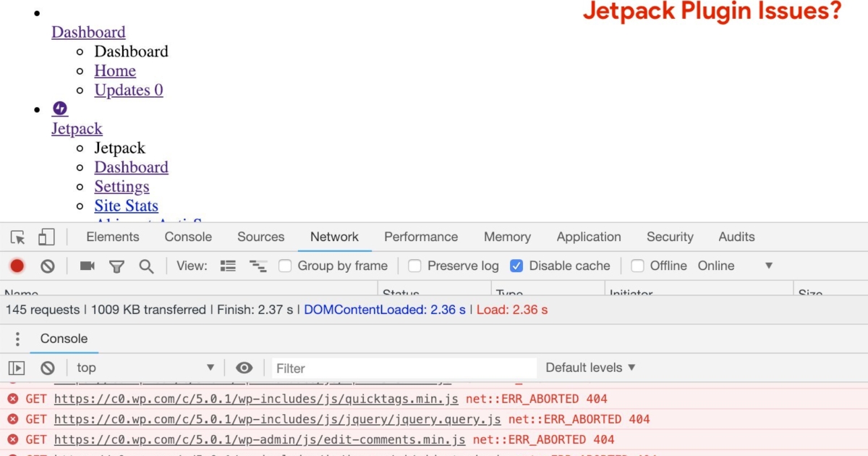868x456 pixels.
Task: Select the Console drawer tab
Action: (64, 339)
